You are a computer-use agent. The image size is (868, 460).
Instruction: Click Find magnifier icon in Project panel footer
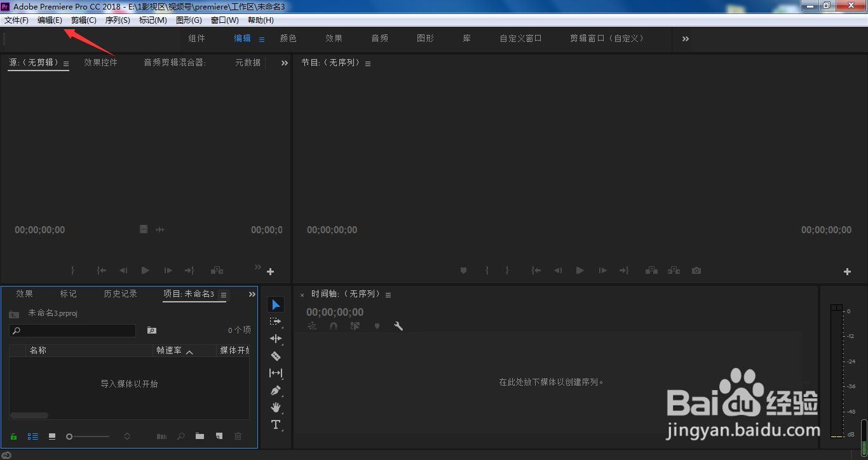click(x=181, y=436)
